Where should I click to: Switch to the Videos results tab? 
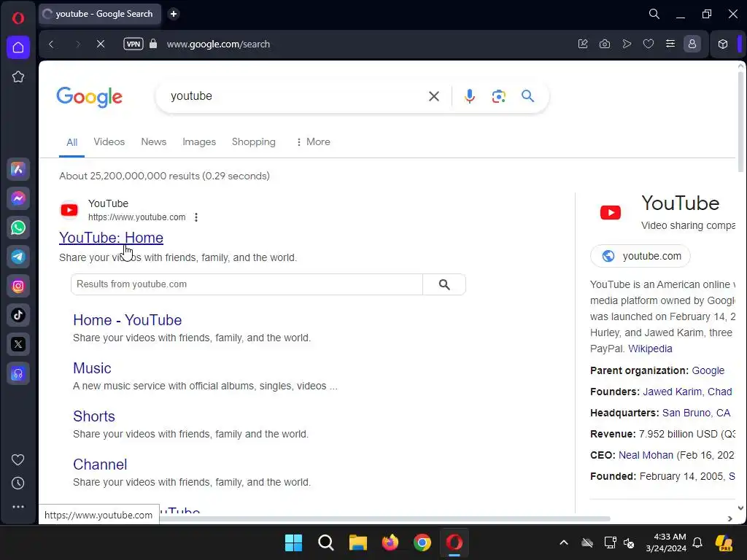(109, 142)
